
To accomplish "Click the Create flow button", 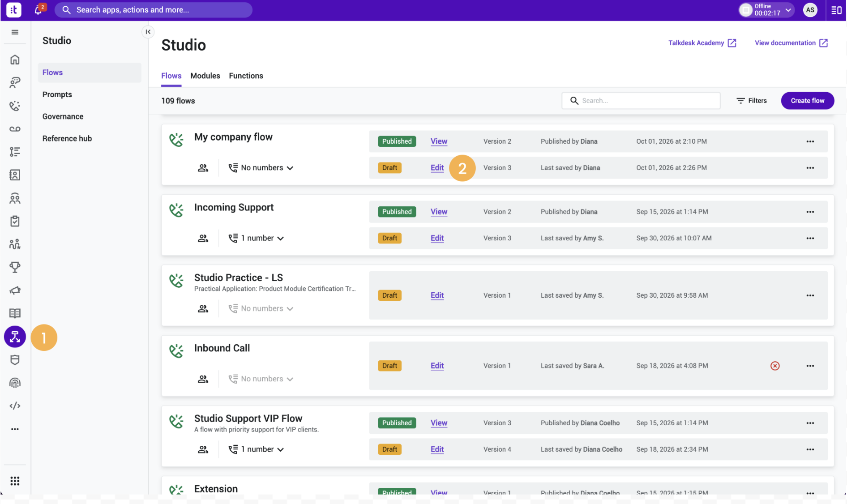I will click(x=807, y=101).
